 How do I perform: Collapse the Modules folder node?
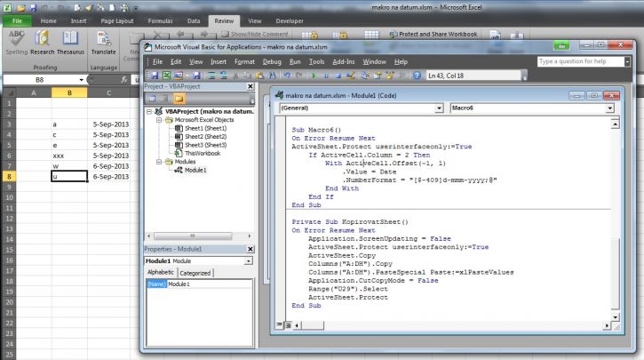(159, 162)
